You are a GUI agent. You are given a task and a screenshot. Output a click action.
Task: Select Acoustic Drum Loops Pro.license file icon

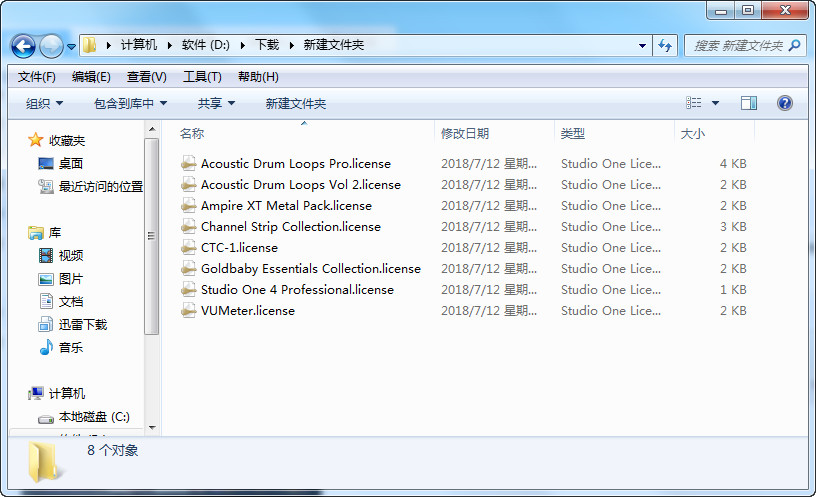[x=188, y=164]
